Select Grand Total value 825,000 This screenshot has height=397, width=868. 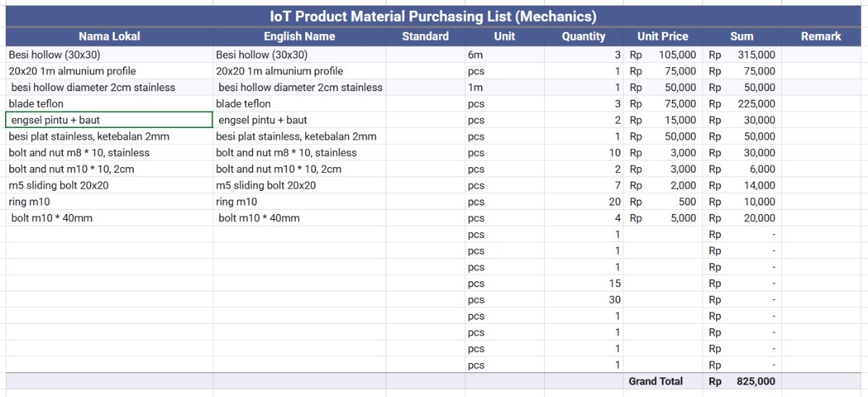741,381
